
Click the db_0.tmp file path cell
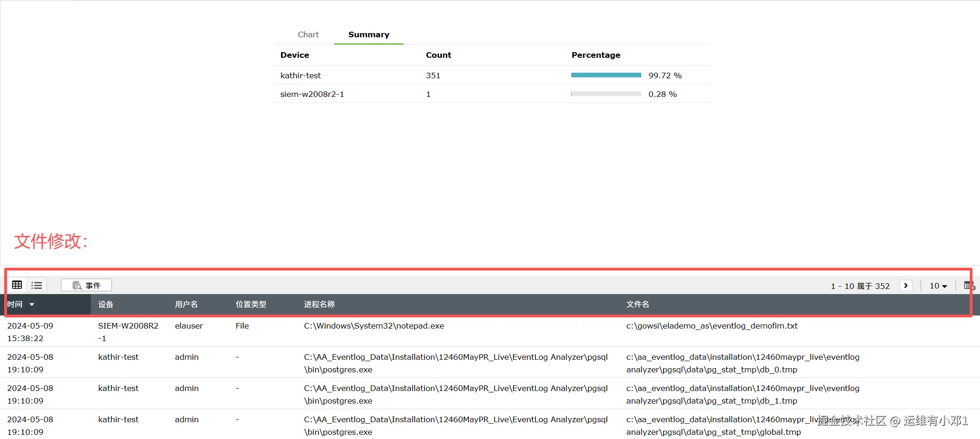pyautogui.click(x=743, y=363)
